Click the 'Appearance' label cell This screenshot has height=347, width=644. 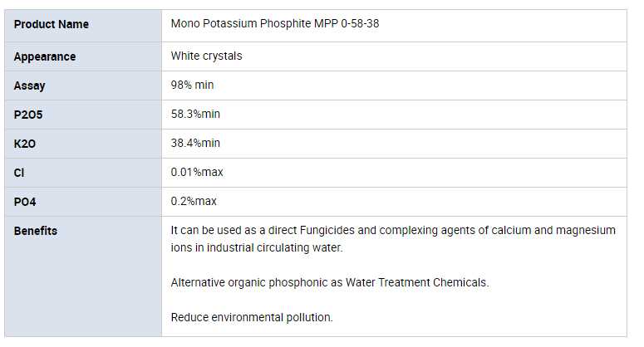[x=45, y=57]
